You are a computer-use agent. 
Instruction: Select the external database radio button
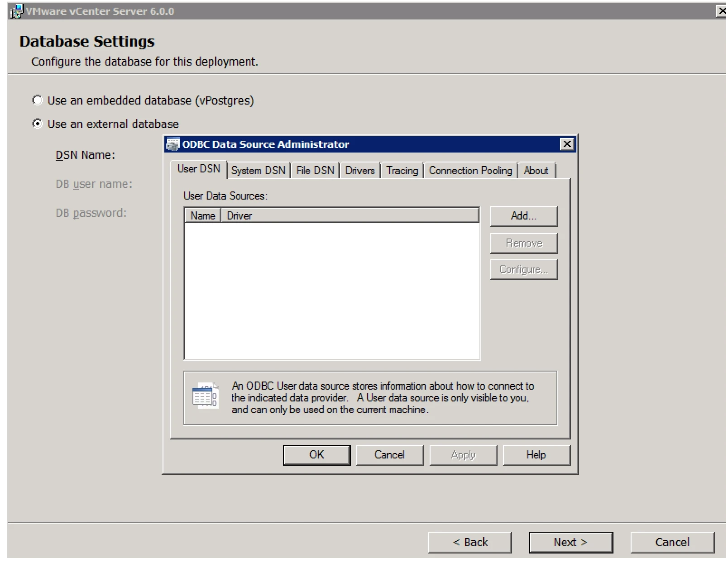tap(38, 124)
